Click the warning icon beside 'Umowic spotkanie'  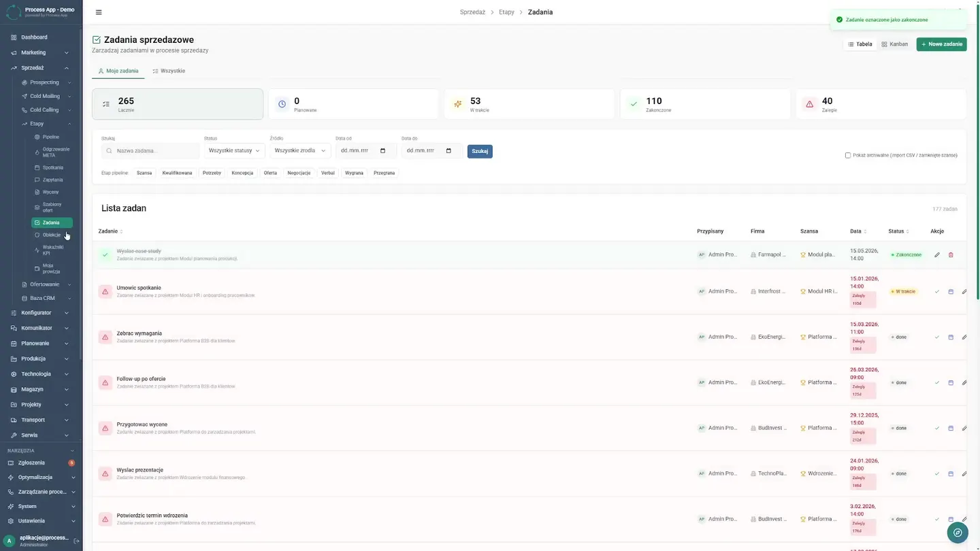[x=105, y=292]
